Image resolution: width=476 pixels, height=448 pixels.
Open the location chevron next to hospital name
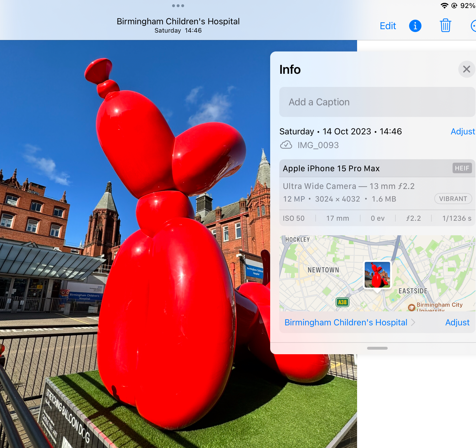pyautogui.click(x=413, y=322)
